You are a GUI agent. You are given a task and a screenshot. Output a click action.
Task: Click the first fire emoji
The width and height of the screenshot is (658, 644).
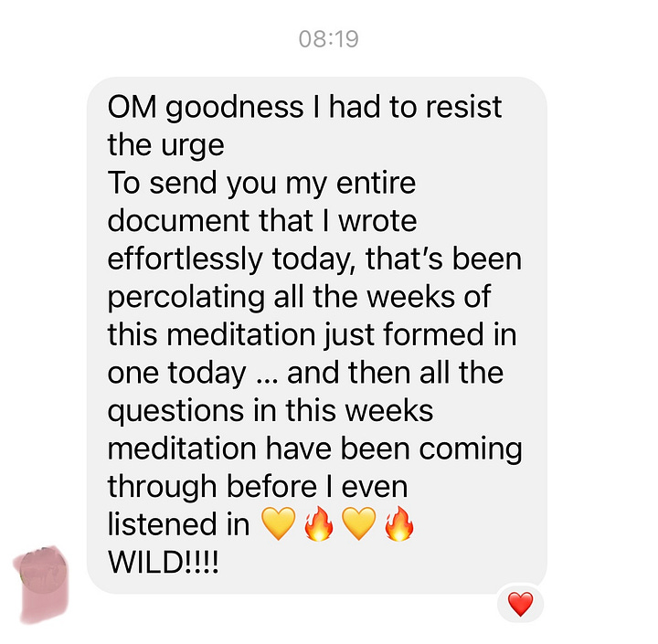click(319, 523)
